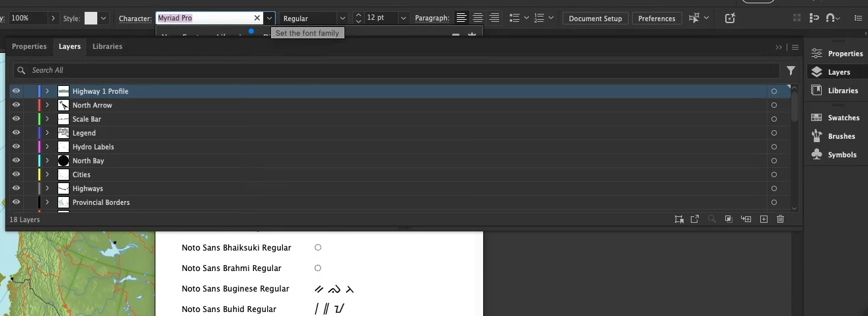Open the numbered list options dropdown
This screenshot has height=316, width=868.
pos(549,18)
